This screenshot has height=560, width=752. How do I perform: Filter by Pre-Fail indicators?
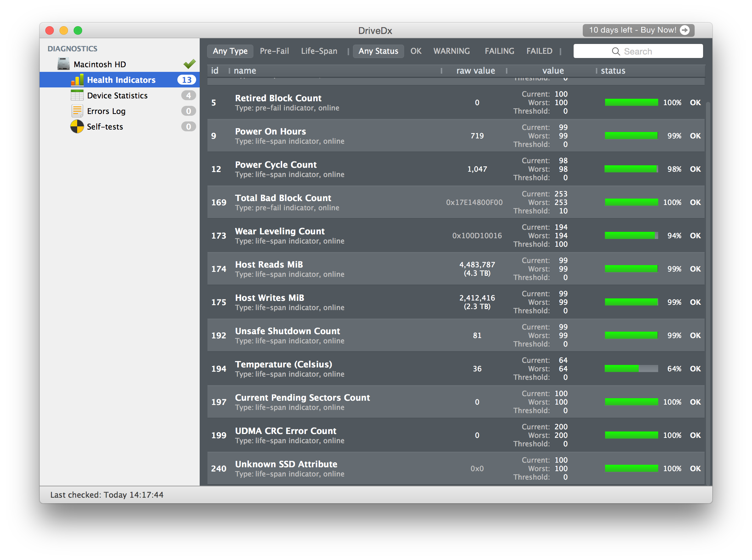click(x=274, y=51)
